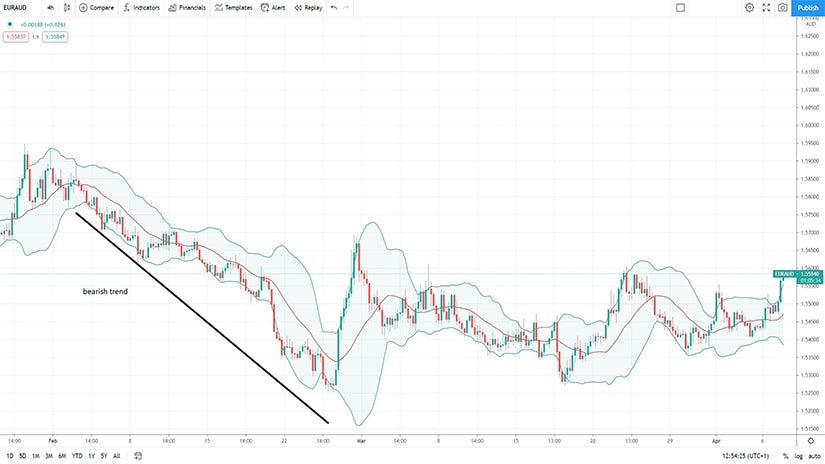The height and width of the screenshot is (464, 825).
Task: Click the Compare symbols button
Action: (96, 8)
